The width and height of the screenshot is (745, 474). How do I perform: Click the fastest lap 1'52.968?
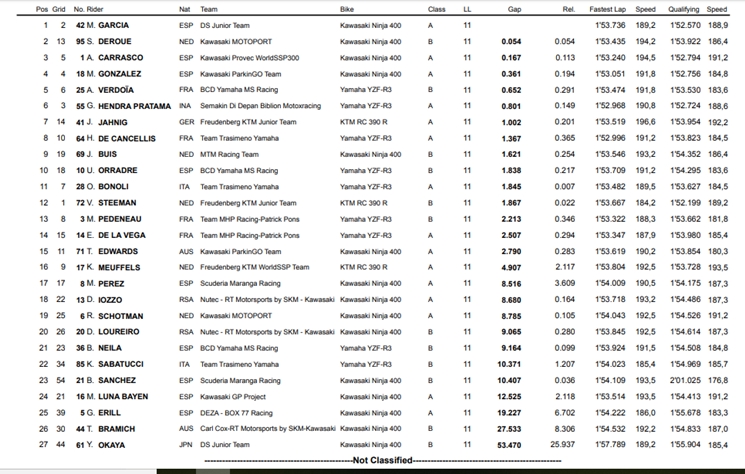(x=610, y=106)
